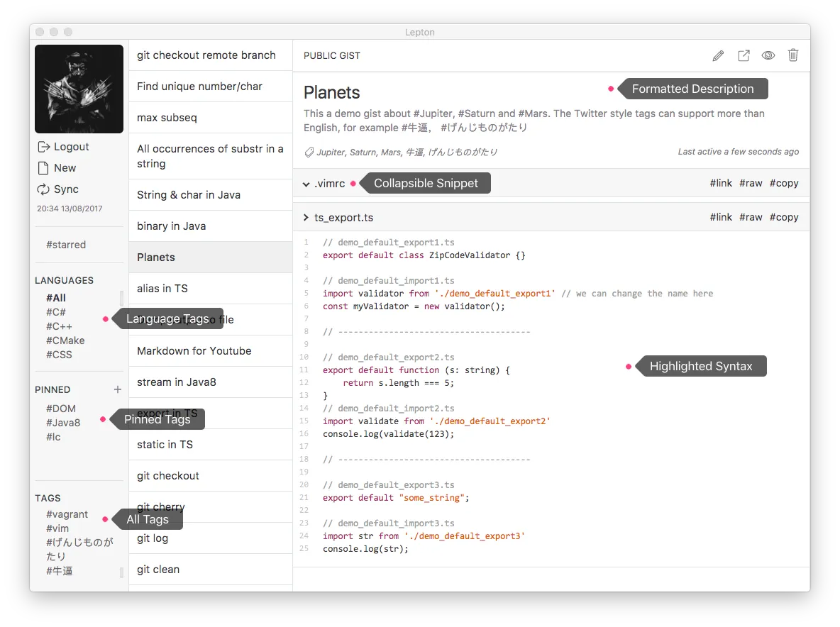Image resolution: width=840 pixels, height=627 pixels.
Task: Click #copy link for ts_export.ts
Action: point(784,217)
